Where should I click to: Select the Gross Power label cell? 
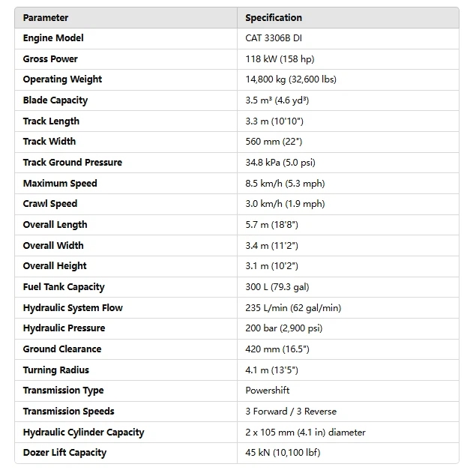50,58
